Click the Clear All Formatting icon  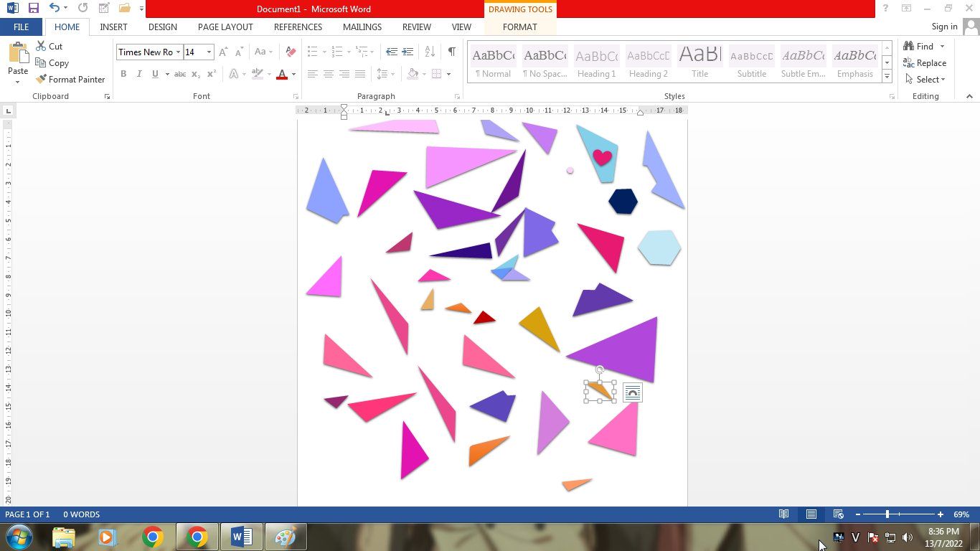[x=291, y=52]
